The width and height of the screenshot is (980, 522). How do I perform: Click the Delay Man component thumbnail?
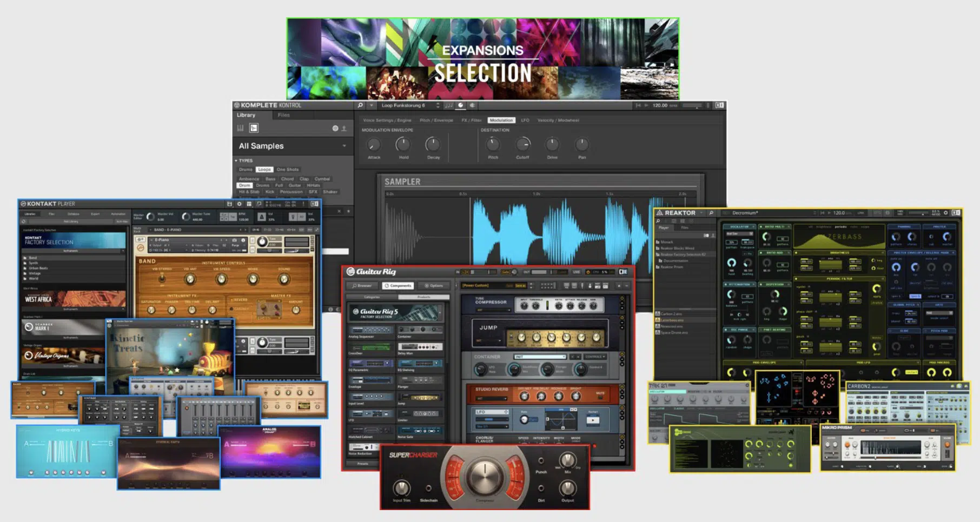click(x=420, y=347)
